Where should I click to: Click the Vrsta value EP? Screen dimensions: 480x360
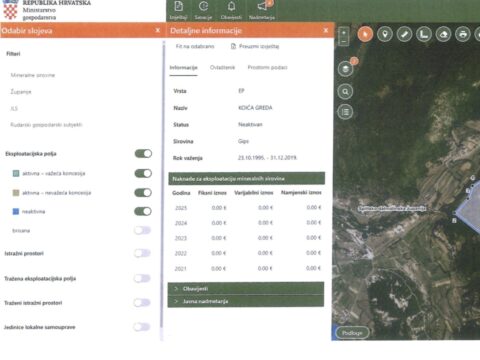point(241,91)
